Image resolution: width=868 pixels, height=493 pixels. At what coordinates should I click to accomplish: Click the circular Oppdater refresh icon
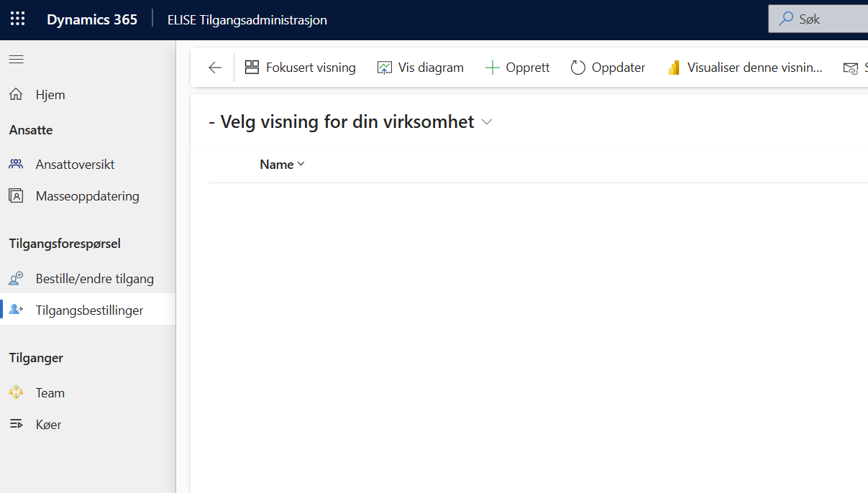coord(578,68)
